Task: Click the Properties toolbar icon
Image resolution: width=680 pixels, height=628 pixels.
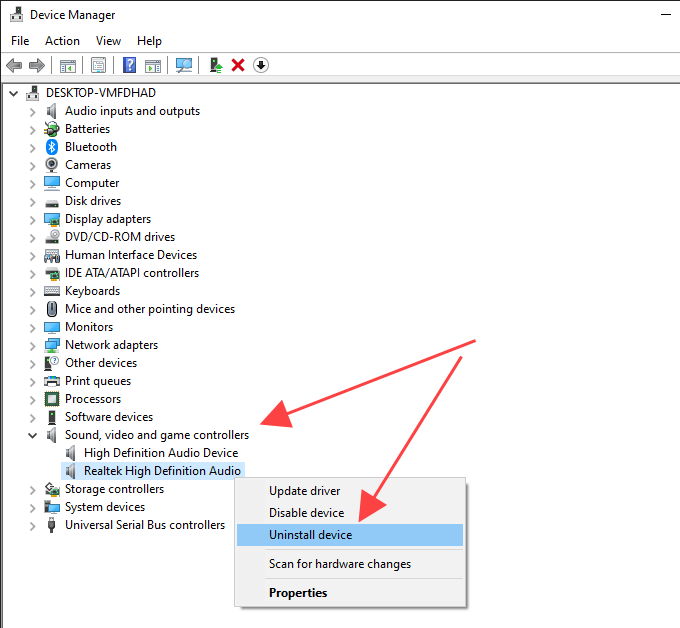Action: tap(99, 65)
